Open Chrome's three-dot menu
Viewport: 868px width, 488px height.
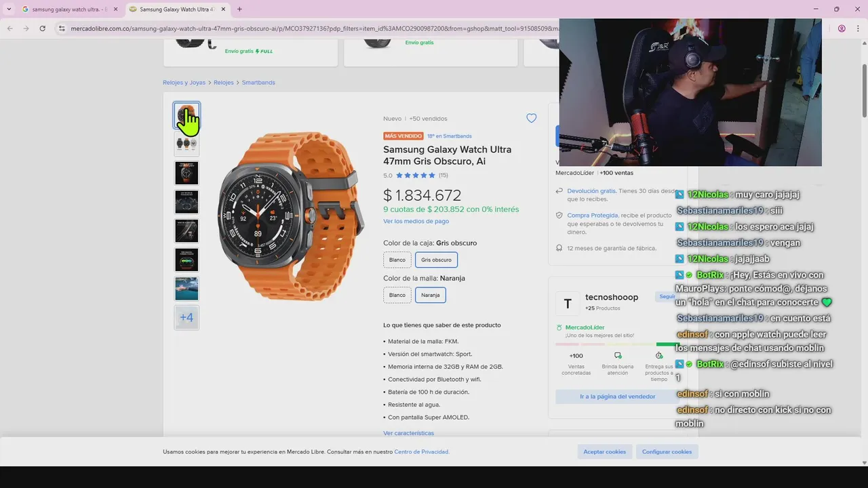858,28
